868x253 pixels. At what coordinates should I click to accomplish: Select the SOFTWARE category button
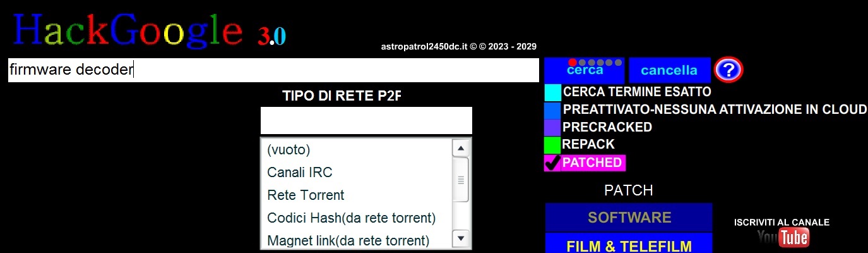tap(629, 218)
